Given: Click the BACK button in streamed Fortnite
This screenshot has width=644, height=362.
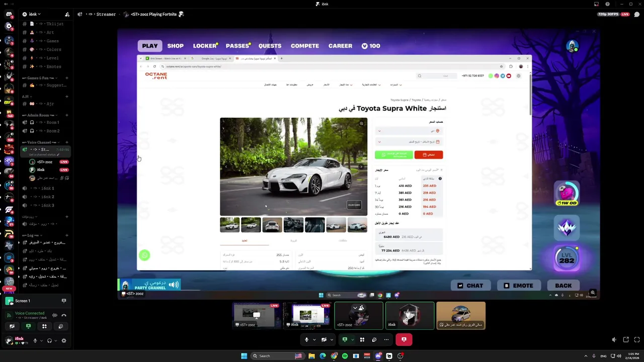Looking at the screenshot, I should [563, 286].
